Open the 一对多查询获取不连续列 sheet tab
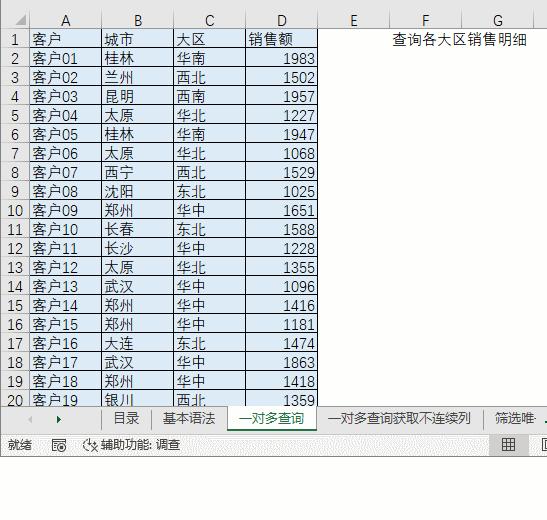 (399, 418)
